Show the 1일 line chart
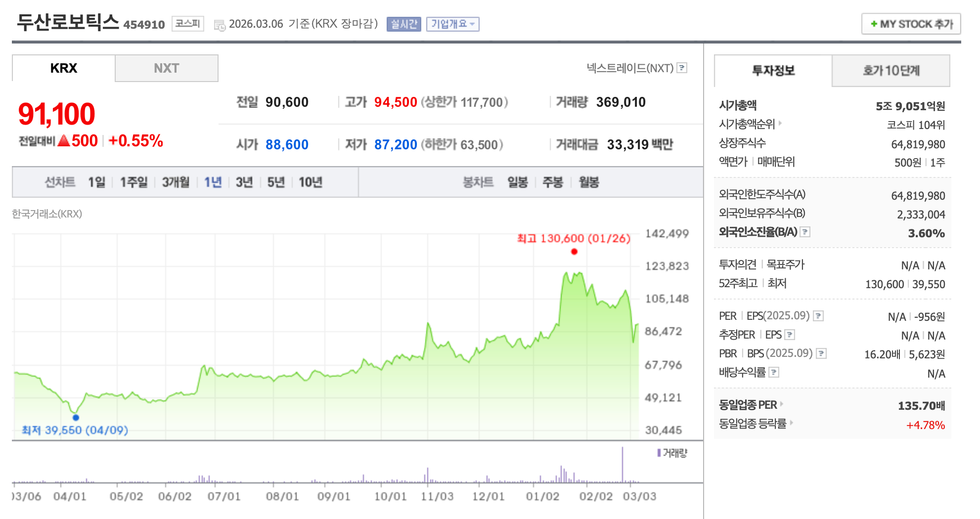Image resolution: width=980 pixels, height=519 pixels. [97, 182]
